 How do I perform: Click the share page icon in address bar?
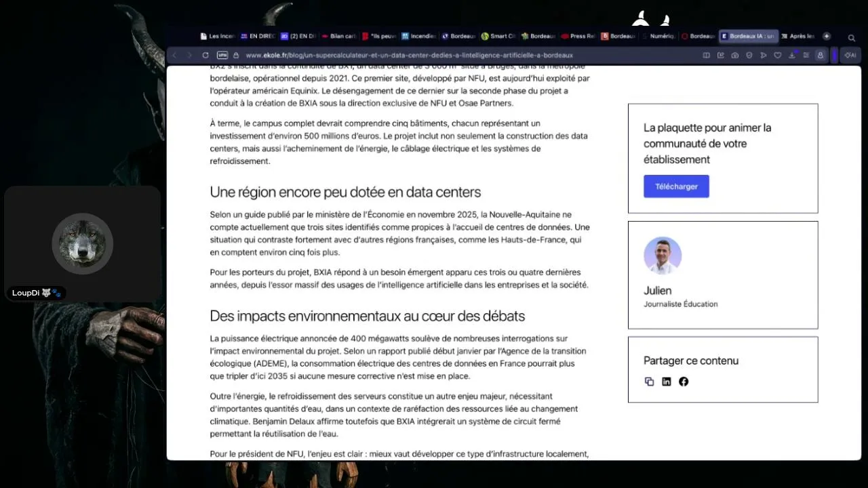tap(721, 56)
